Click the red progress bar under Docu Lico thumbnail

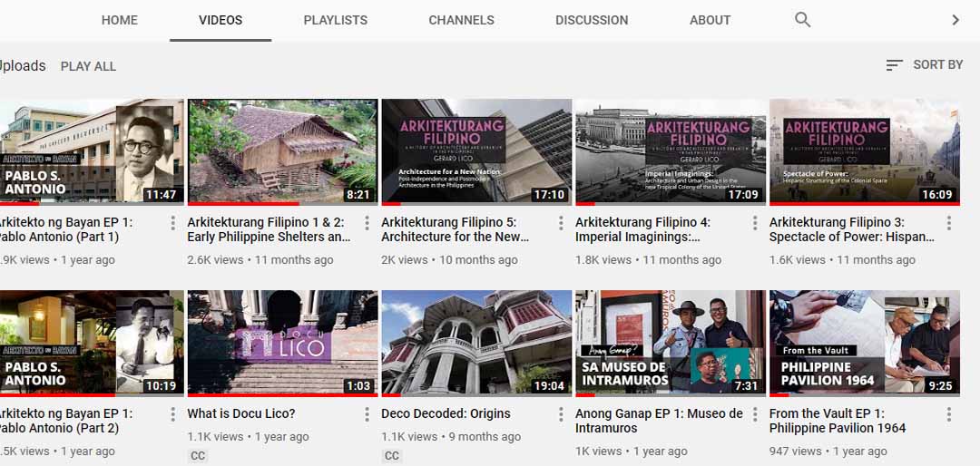282,395
